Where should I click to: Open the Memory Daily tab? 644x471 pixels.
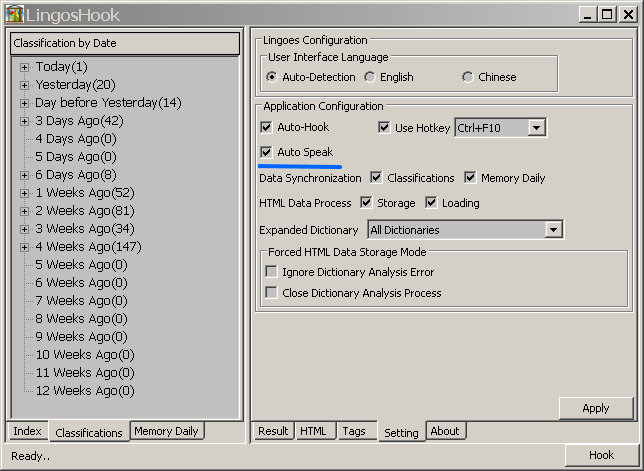point(166,431)
